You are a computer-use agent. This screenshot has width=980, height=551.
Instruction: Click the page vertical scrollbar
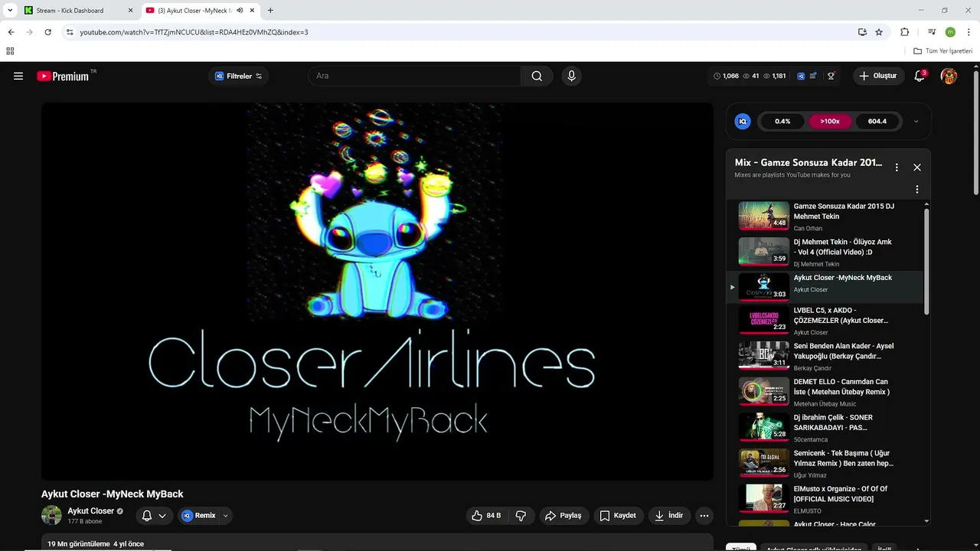(975, 134)
